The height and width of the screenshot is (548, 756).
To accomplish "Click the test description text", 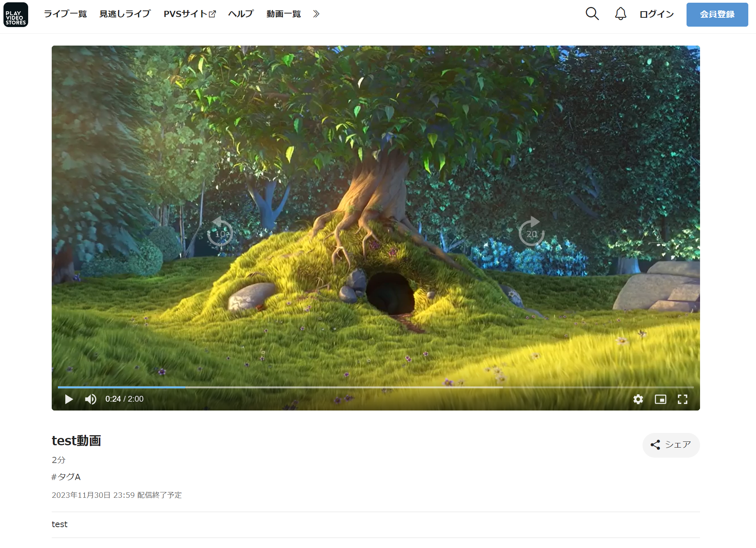I will pyautogui.click(x=59, y=524).
